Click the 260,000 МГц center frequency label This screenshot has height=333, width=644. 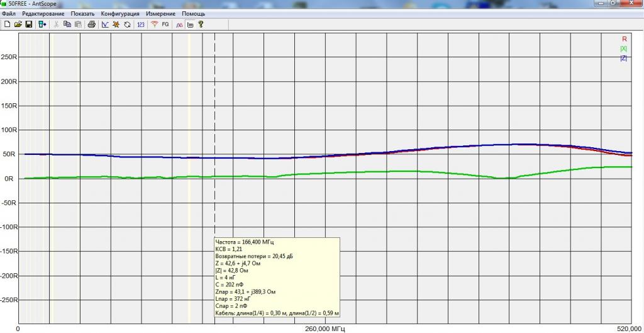(x=325, y=329)
